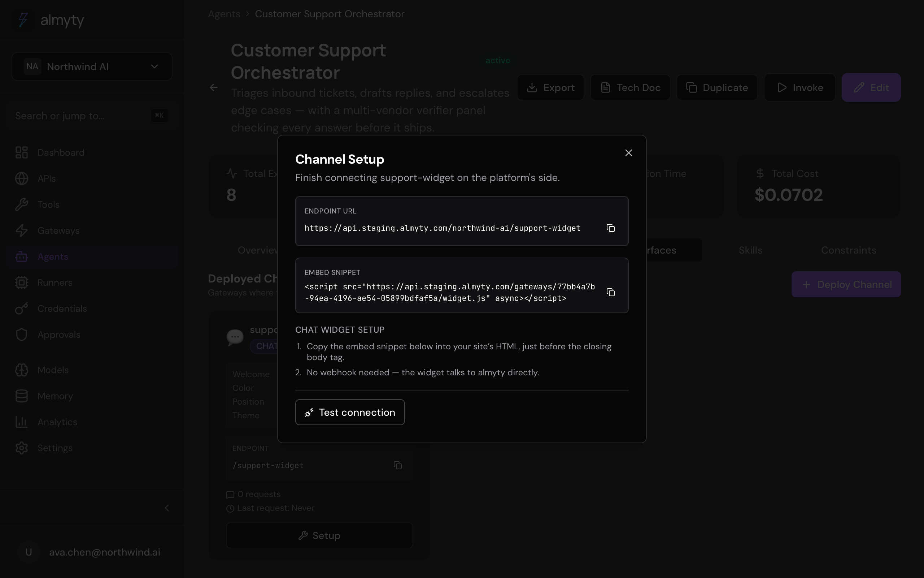Click the Settings gear icon
Image resolution: width=924 pixels, height=578 pixels.
[x=21, y=448]
